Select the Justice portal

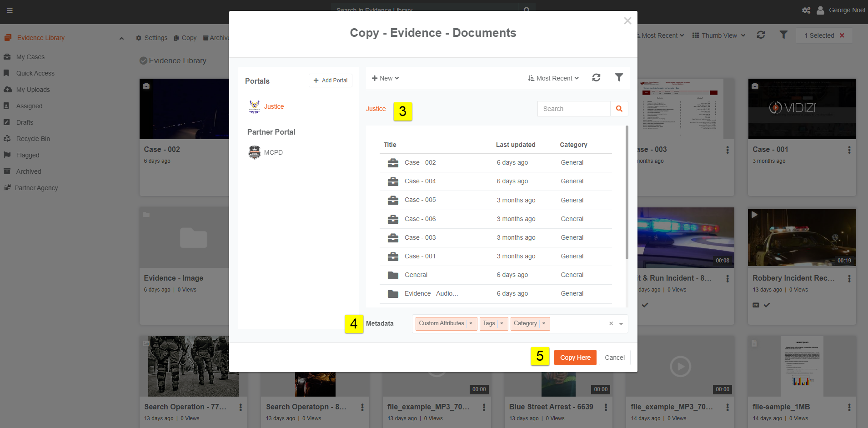[273, 106]
